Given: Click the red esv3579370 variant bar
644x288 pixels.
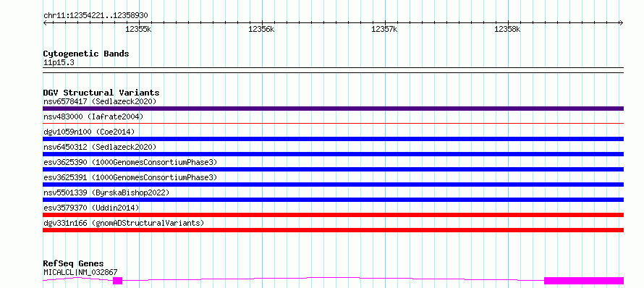Looking at the screenshot, I should (x=333, y=215).
